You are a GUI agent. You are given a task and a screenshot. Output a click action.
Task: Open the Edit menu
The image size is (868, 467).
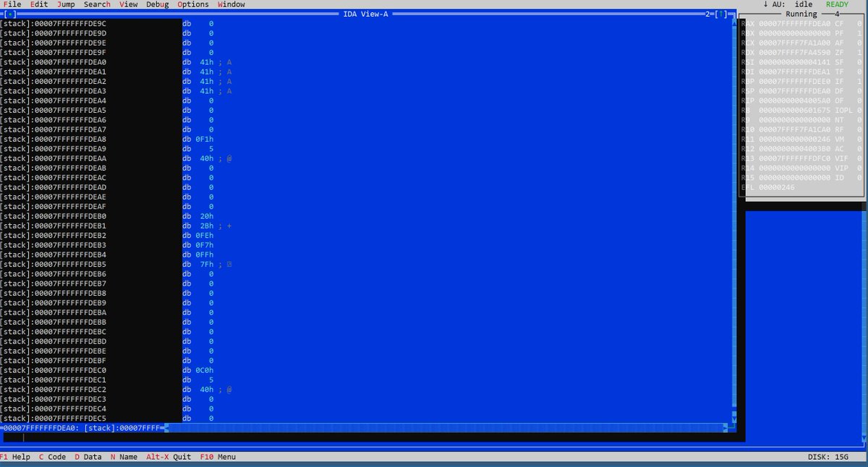coord(39,4)
